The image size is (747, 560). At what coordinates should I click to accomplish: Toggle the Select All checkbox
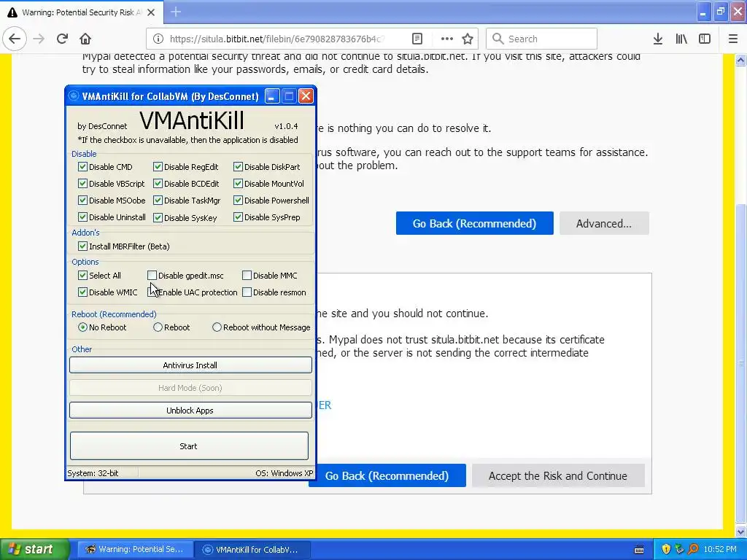(82, 275)
